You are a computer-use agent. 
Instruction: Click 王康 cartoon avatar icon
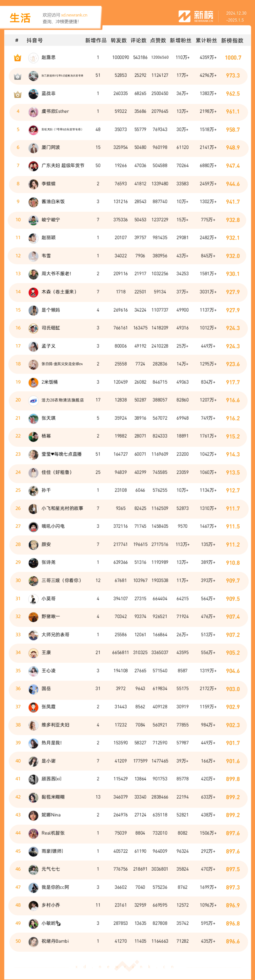coord(34,653)
